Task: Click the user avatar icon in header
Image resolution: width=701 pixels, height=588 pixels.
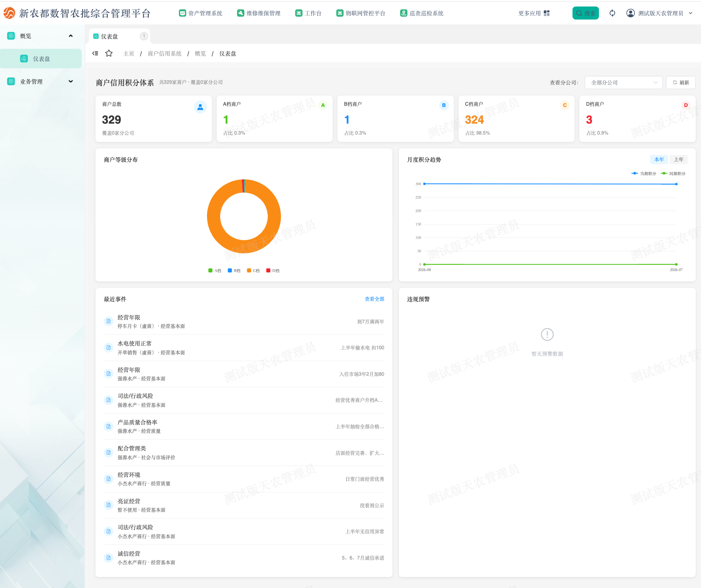Action: click(630, 13)
